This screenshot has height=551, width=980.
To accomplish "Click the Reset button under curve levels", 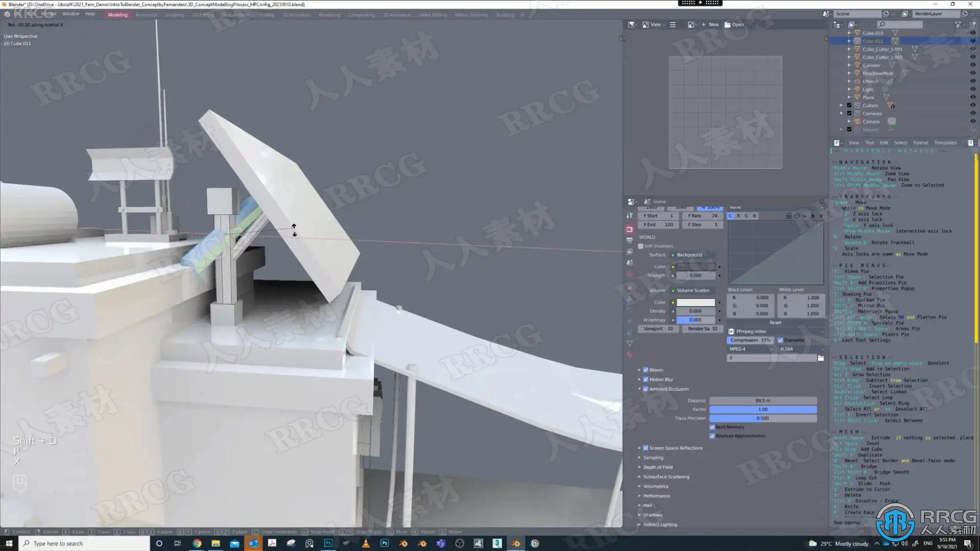I will tap(775, 322).
